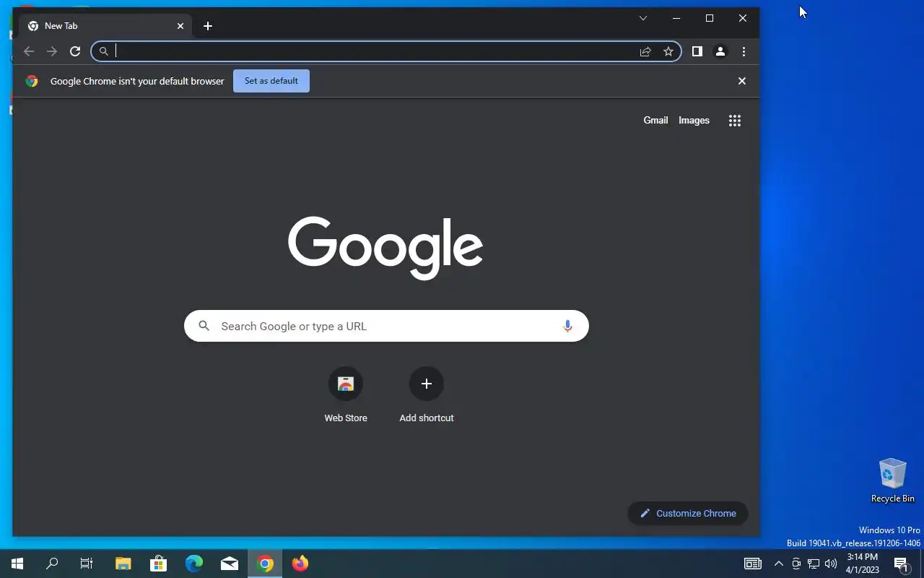924x578 pixels.
Task: Open the volume control in system tray
Action: [x=831, y=564]
